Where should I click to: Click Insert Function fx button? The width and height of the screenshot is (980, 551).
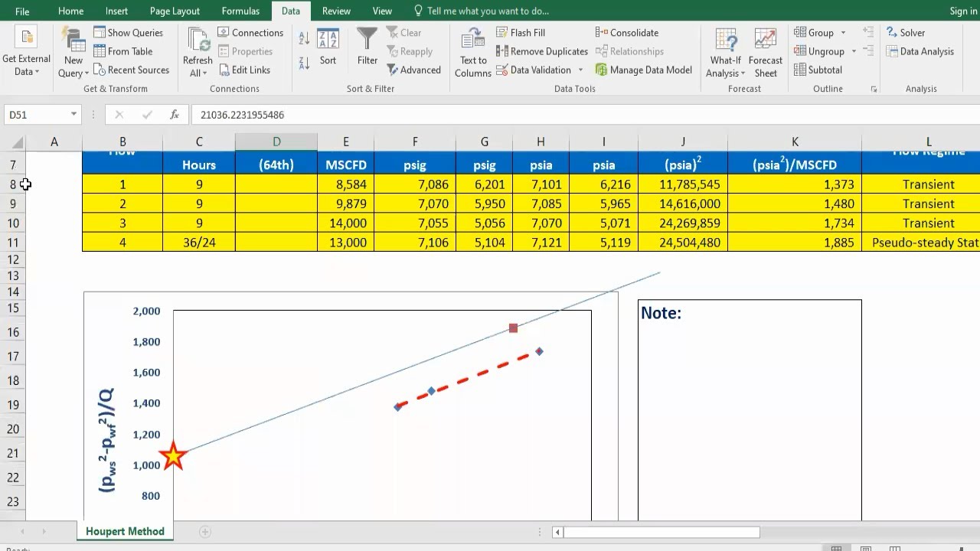[175, 115]
